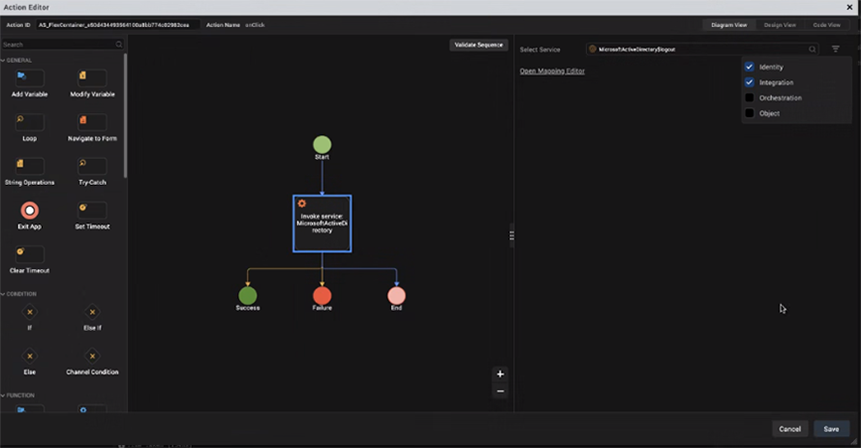Click the search magnifier in the action search box
The width and height of the screenshot is (861, 448).
pyautogui.click(x=119, y=44)
